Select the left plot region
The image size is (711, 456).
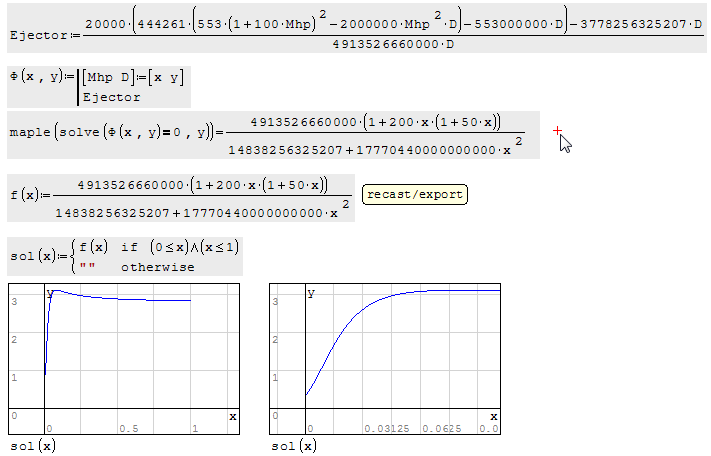pyautogui.click(x=124, y=358)
